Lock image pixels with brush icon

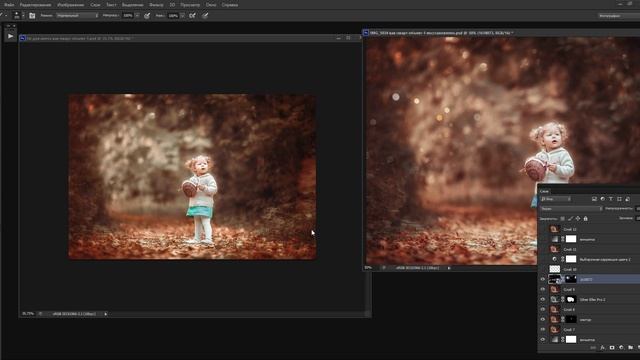pos(570,219)
